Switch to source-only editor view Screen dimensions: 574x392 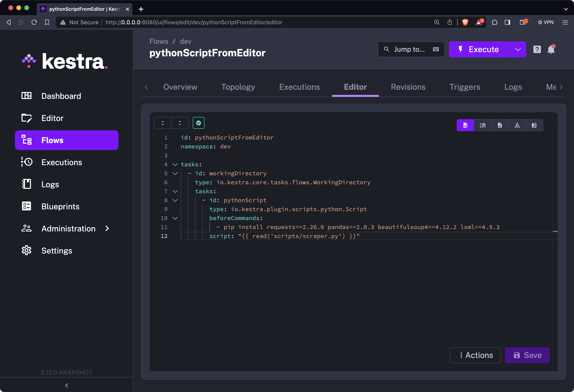point(465,125)
